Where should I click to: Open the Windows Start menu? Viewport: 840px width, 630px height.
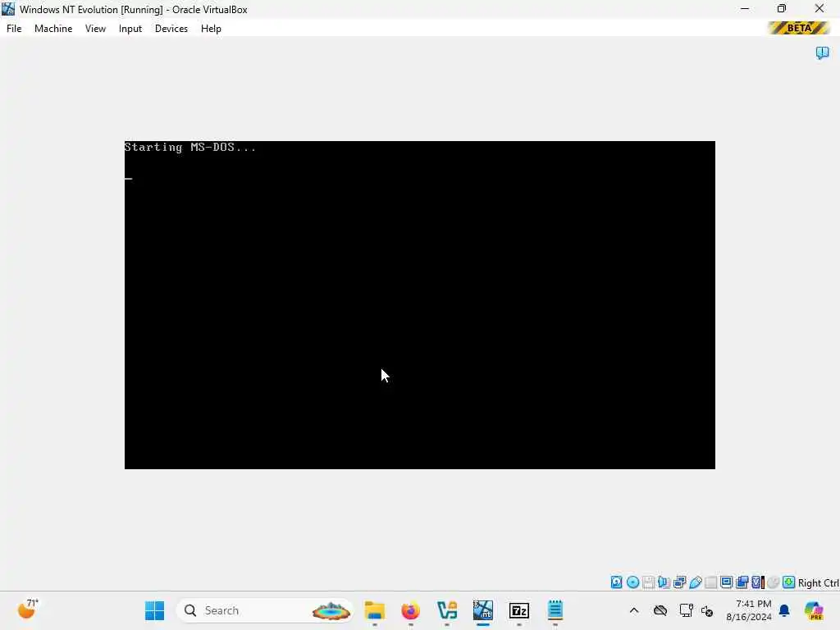coord(155,610)
